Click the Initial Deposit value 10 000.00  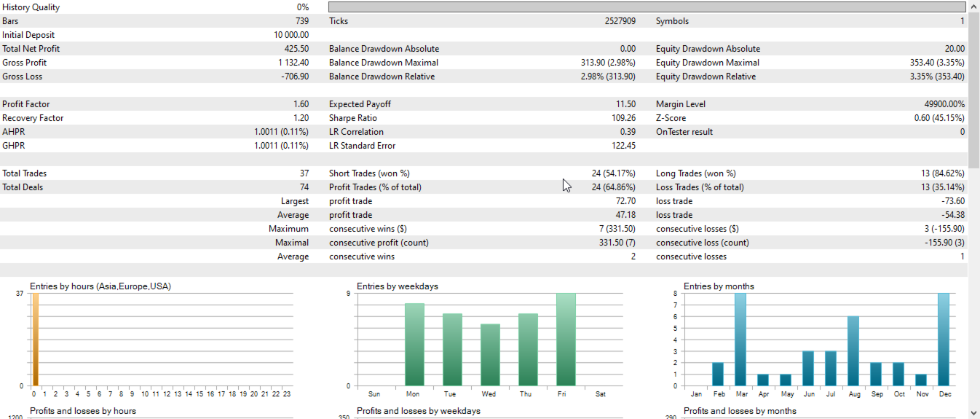pos(291,35)
